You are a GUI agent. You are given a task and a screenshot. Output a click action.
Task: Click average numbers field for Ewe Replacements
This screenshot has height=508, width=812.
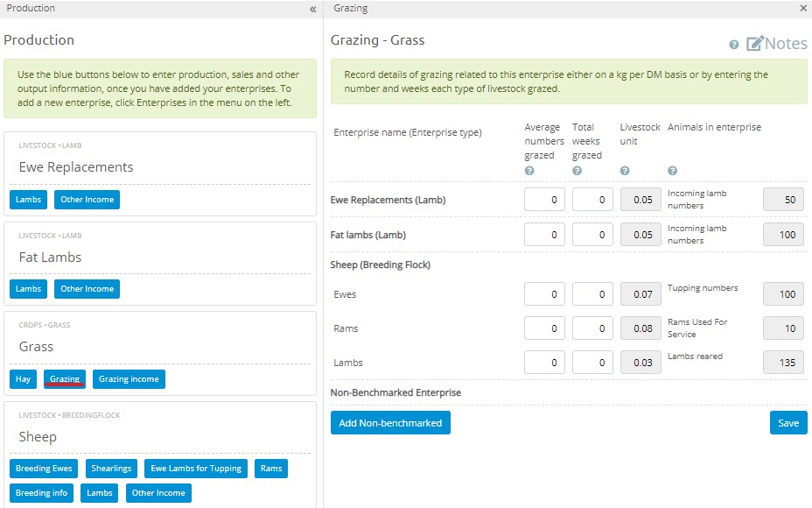point(544,200)
